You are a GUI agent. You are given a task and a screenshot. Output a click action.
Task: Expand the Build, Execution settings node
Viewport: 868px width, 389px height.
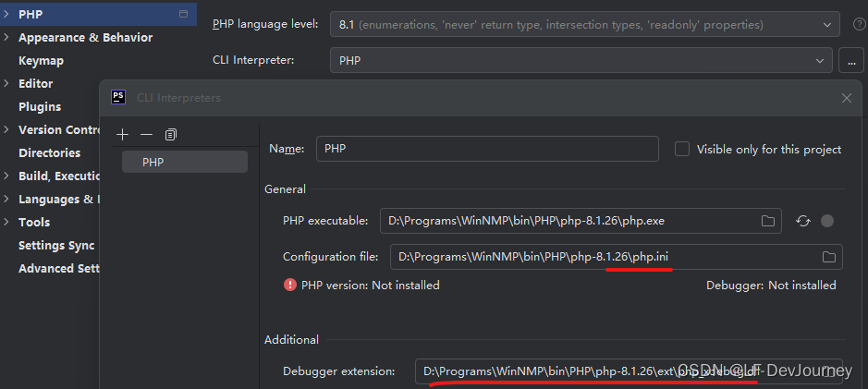tap(6, 176)
